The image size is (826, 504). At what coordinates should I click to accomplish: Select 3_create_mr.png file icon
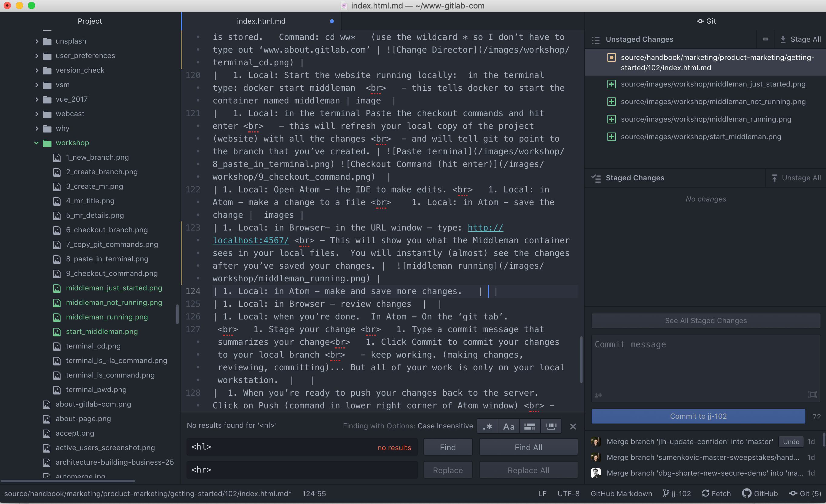[57, 187]
